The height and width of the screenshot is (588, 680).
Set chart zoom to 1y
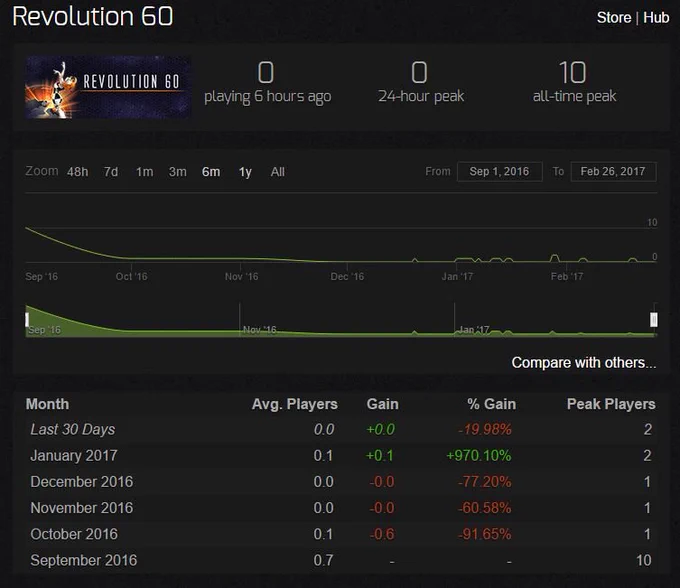click(245, 172)
